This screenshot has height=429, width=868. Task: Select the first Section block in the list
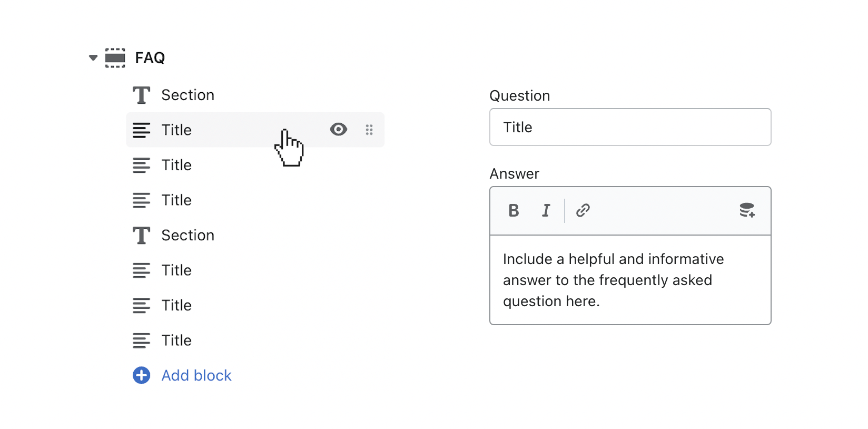pyautogui.click(x=188, y=95)
